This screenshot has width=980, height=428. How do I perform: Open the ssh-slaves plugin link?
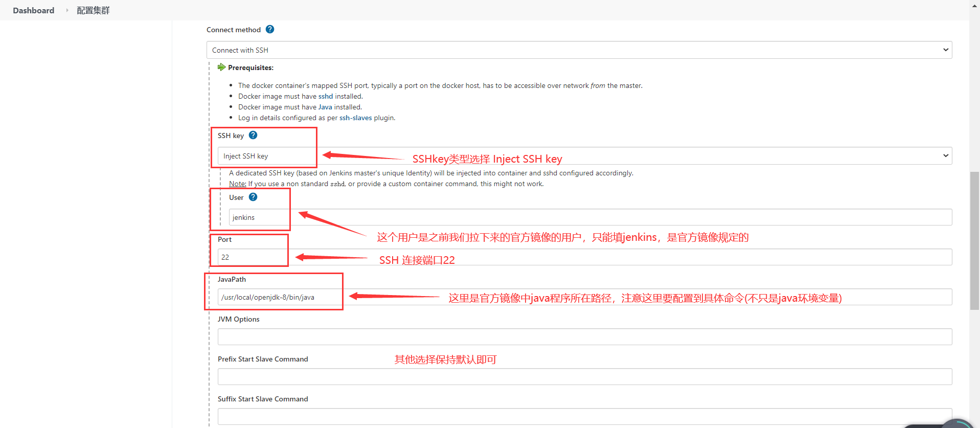(355, 118)
